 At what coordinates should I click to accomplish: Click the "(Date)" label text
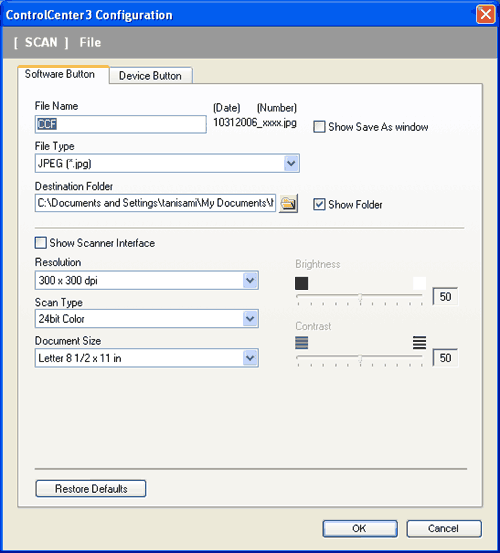click(227, 108)
